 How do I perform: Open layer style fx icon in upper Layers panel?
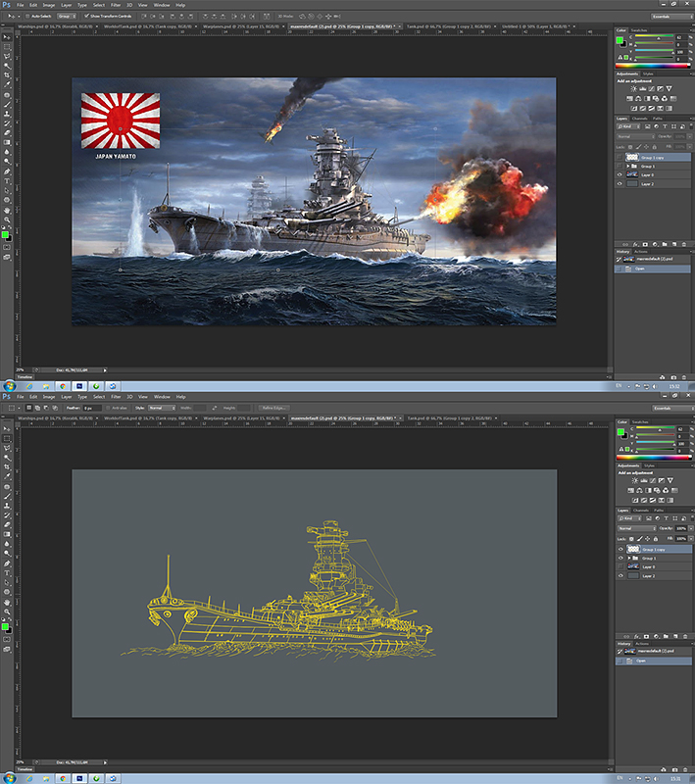(x=635, y=244)
